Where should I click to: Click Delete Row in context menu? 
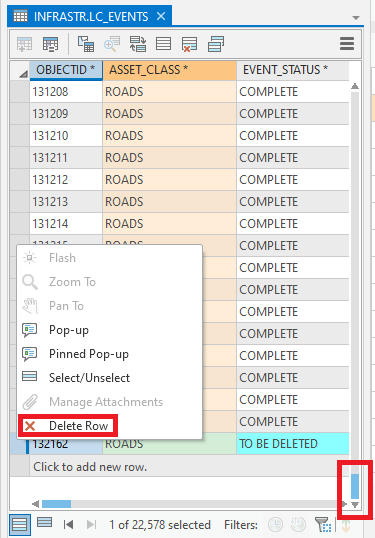[109, 426]
